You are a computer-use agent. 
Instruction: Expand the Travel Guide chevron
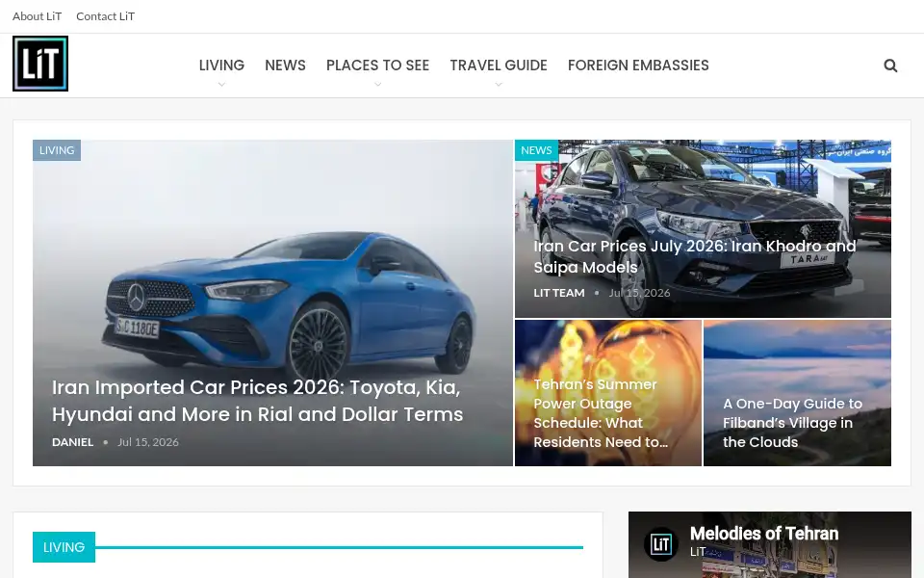pos(499,85)
